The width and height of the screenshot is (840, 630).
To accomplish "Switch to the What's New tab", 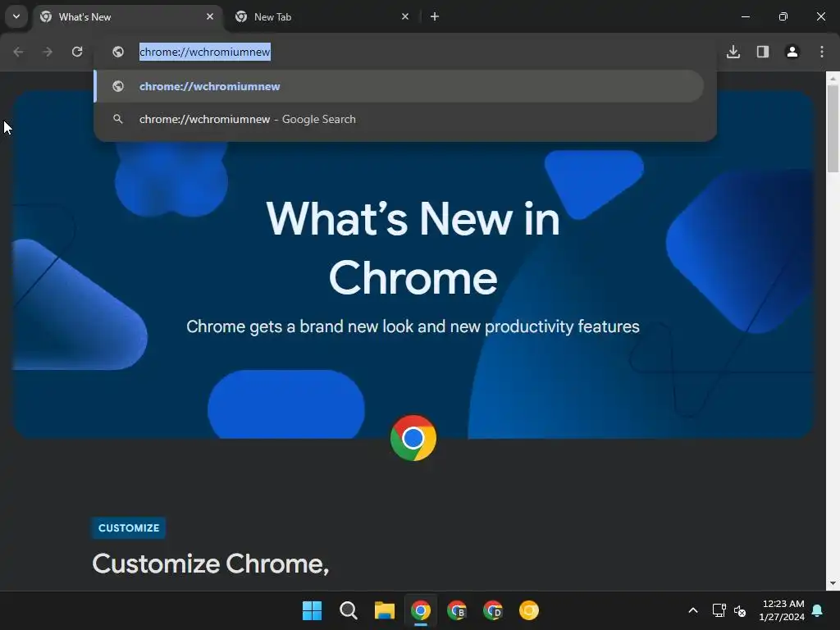I will (129, 17).
